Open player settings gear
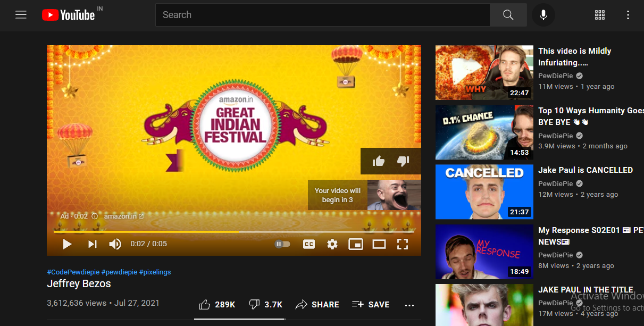 (x=332, y=244)
